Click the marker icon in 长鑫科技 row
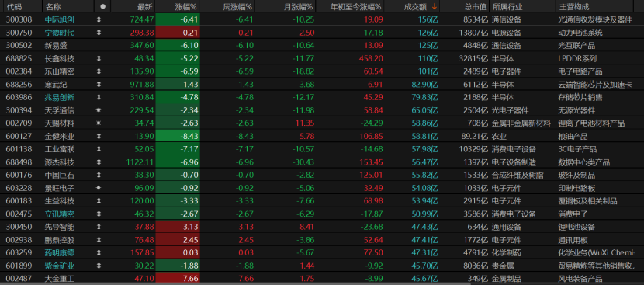The image size is (644, 285). pyautogui.click(x=99, y=58)
